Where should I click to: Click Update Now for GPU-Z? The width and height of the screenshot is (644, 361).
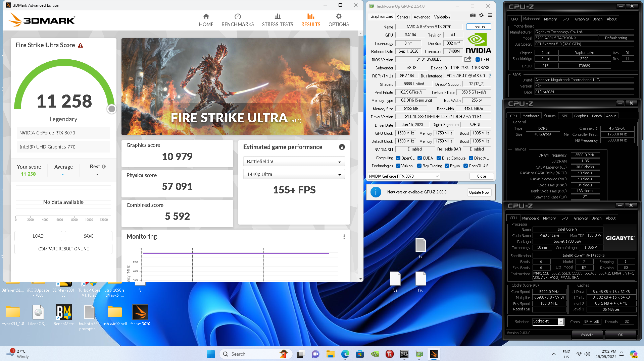(479, 192)
